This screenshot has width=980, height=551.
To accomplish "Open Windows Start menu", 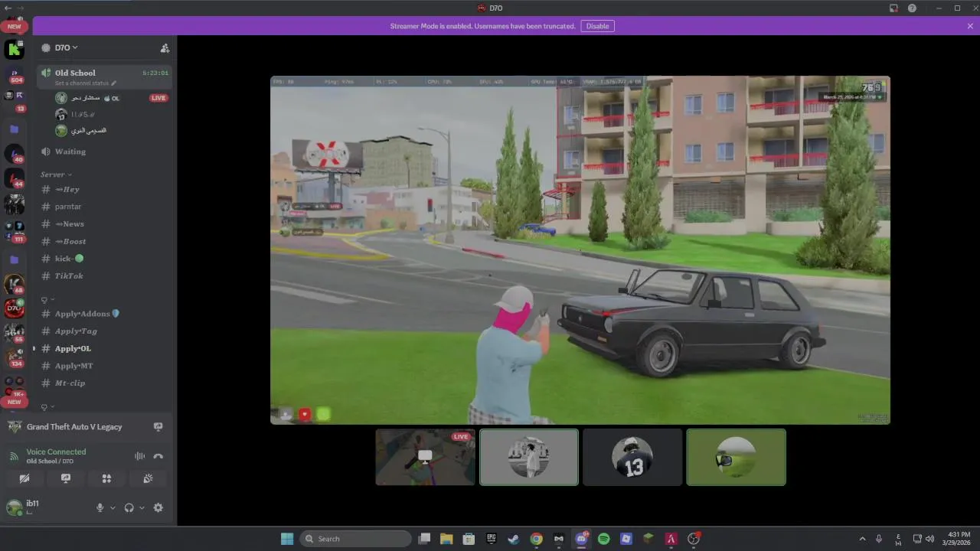I will tap(287, 539).
